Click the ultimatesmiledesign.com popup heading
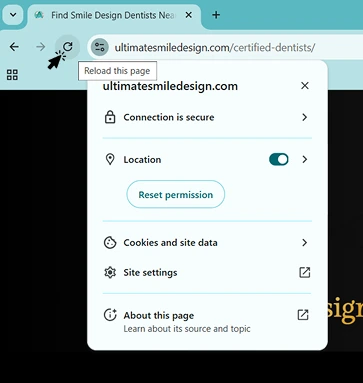363x383 pixels. tap(170, 86)
